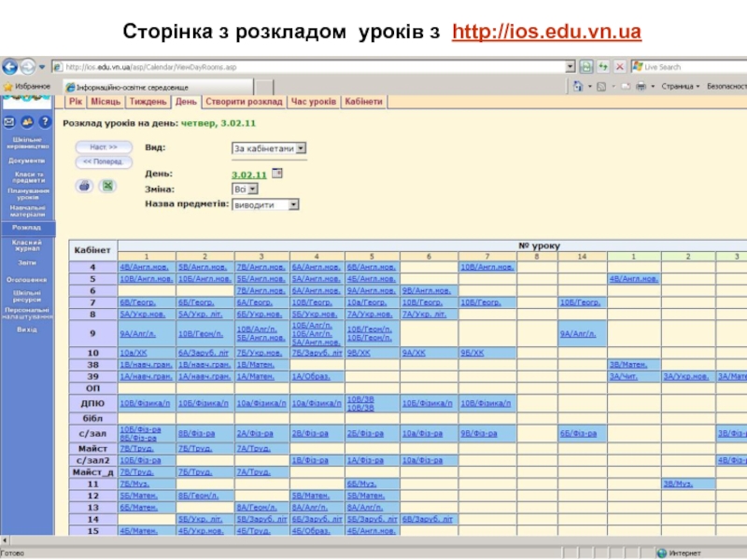Click the Home icon in command bar

pyautogui.click(x=578, y=86)
